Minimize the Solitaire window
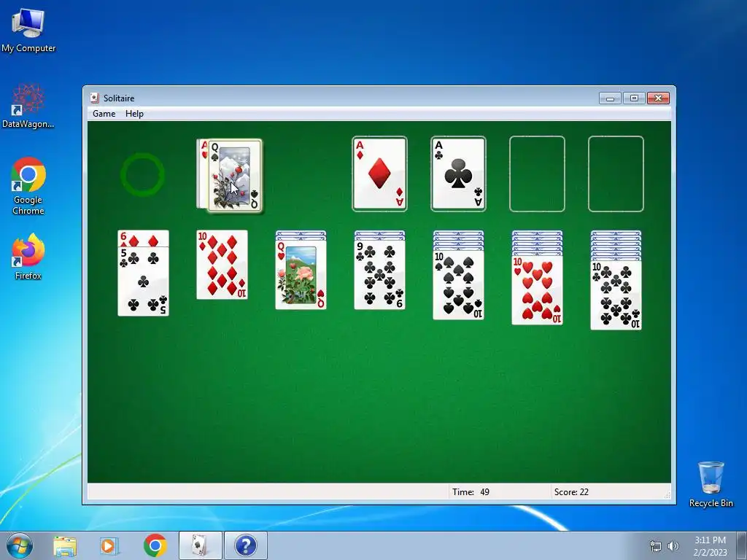Image resolution: width=747 pixels, height=560 pixels. (610, 98)
